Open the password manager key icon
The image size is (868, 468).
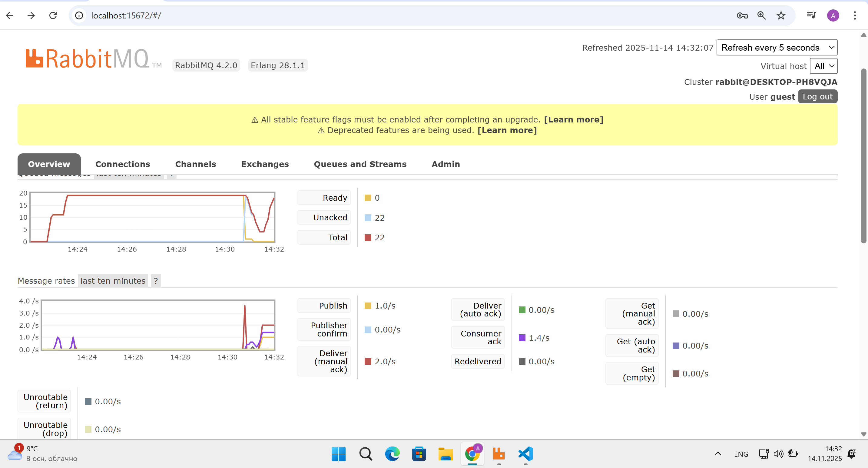click(x=742, y=15)
